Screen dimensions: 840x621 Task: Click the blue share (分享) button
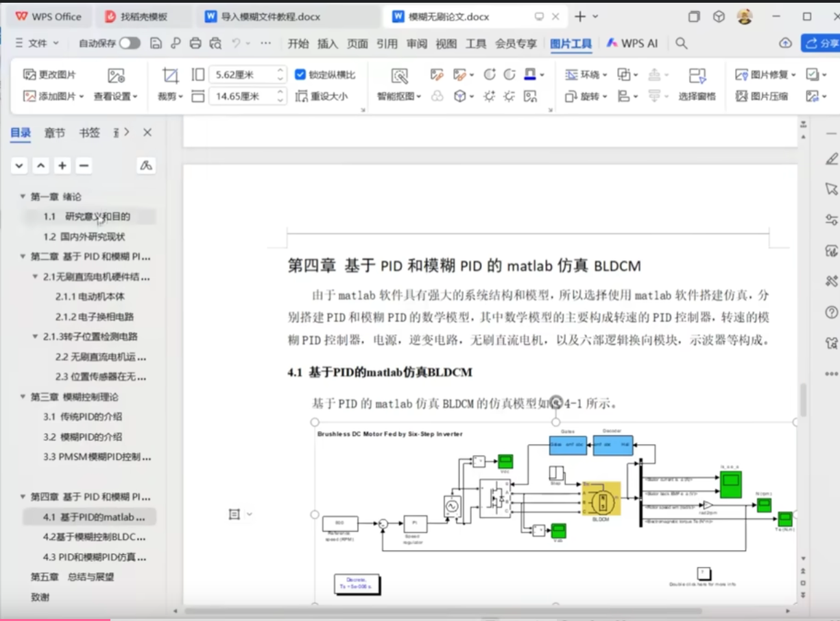(x=821, y=43)
